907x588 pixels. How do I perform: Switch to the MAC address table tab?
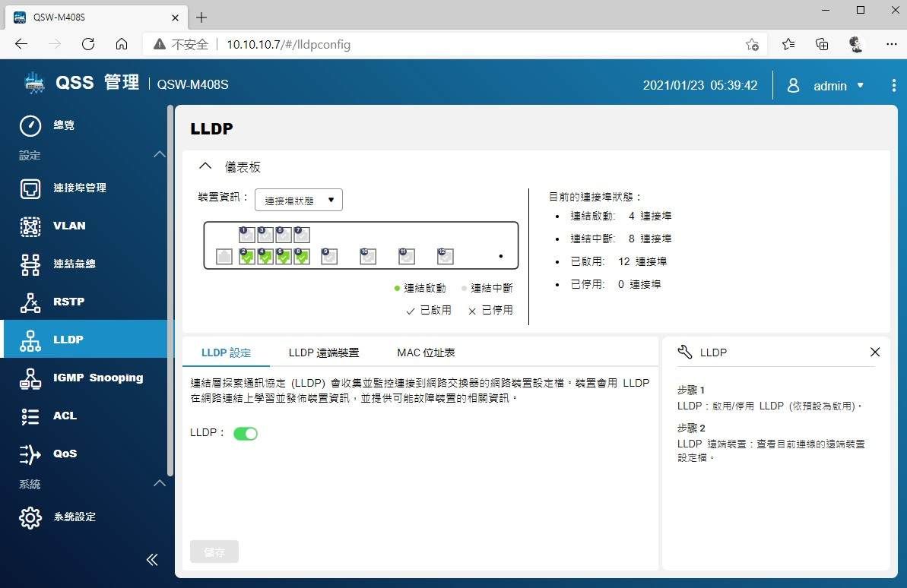pyautogui.click(x=426, y=352)
